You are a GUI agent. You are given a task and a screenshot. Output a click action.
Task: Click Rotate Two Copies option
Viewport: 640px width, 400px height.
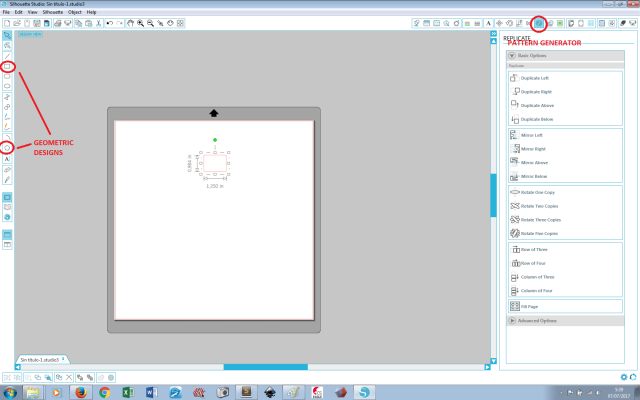565,206
